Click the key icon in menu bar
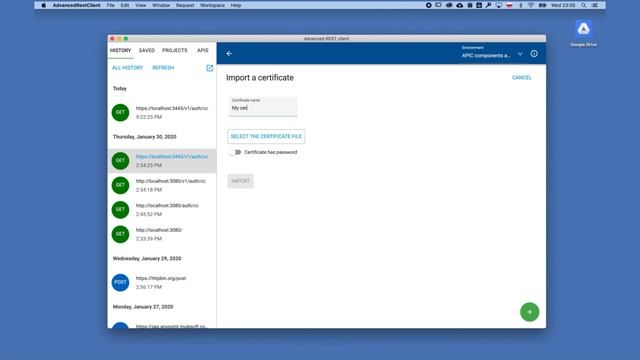The width and height of the screenshot is (640, 360). (488, 5)
